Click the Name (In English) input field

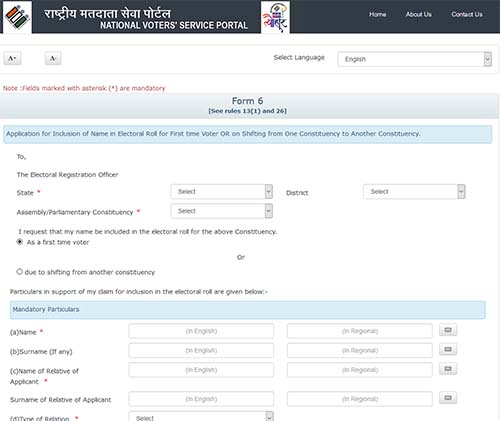point(201,331)
